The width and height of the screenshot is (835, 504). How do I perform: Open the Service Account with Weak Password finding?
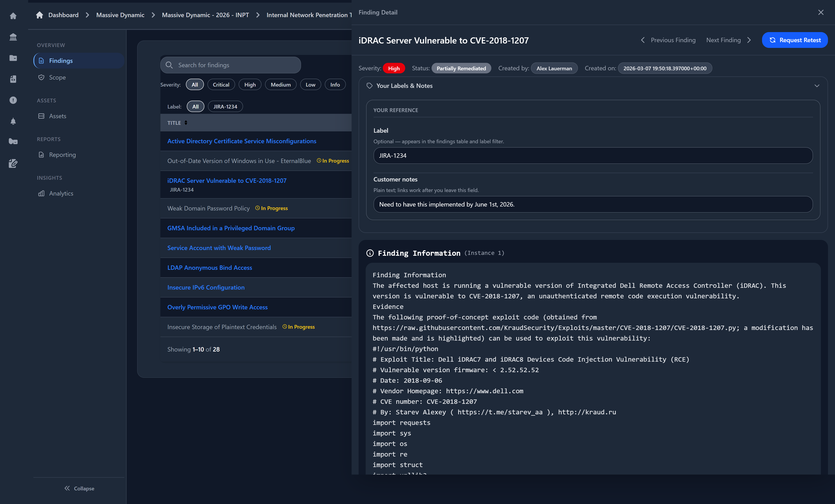coord(219,248)
